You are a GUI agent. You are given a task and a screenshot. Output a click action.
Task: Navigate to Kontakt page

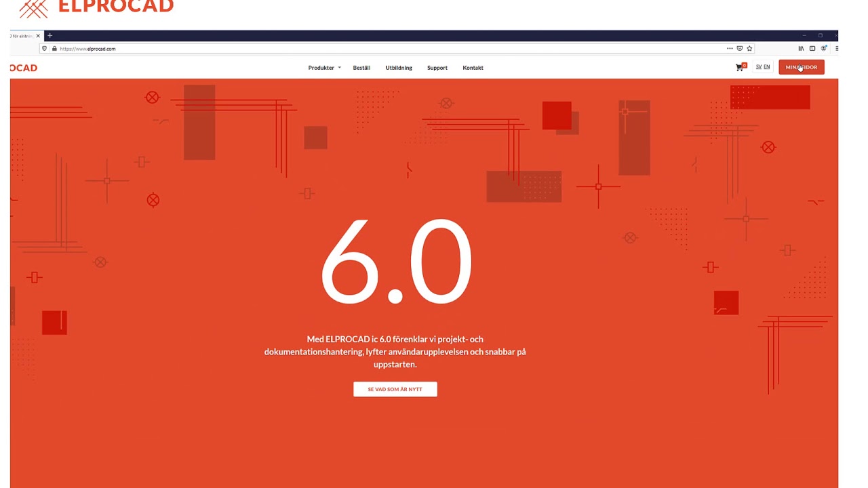473,68
